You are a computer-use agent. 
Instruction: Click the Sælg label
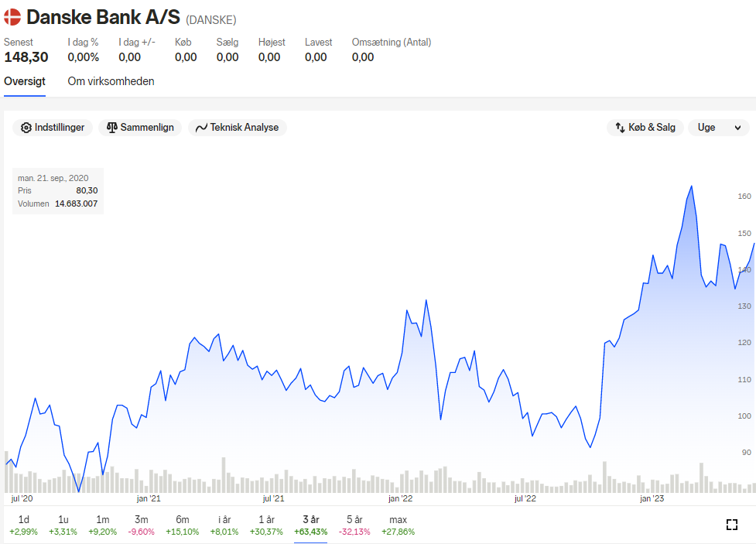coord(227,42)
